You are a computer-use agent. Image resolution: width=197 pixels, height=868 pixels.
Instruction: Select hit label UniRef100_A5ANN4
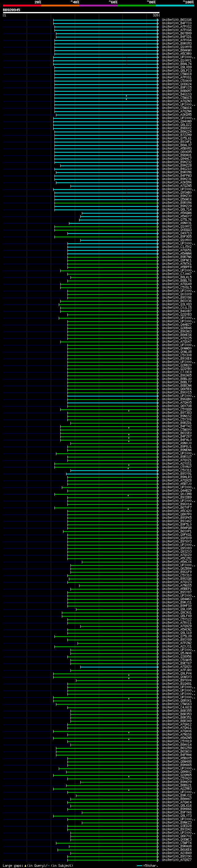point(177,253)
